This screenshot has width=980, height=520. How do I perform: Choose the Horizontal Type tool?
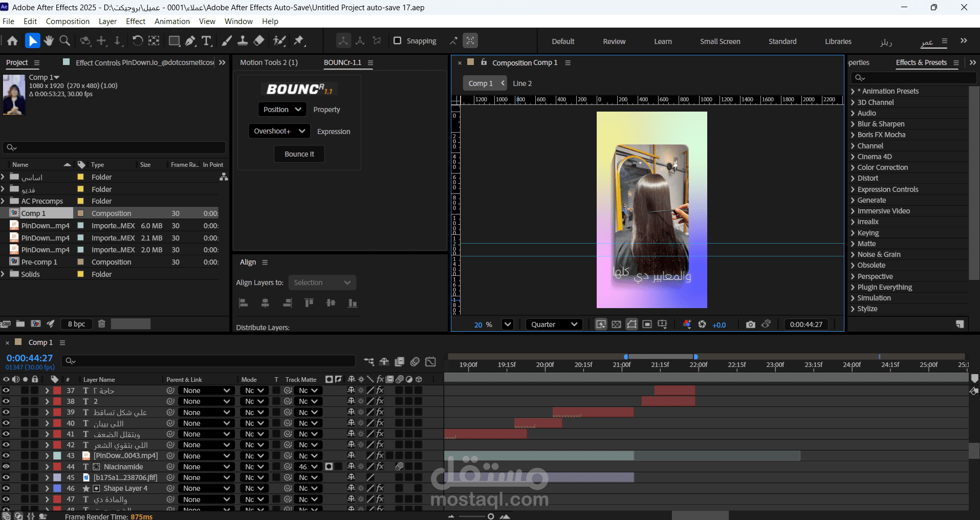207,41
